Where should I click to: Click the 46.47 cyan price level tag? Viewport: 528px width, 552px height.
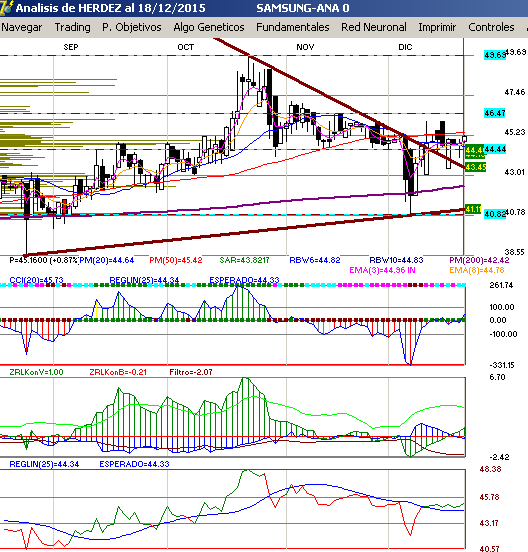tap(495, 113)
